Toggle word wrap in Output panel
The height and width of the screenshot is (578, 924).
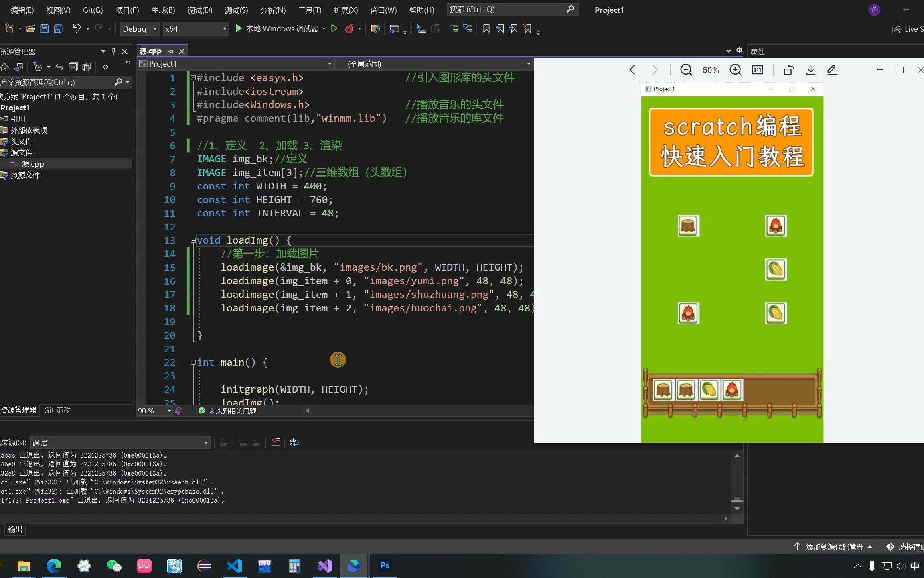tap(294, 442)
